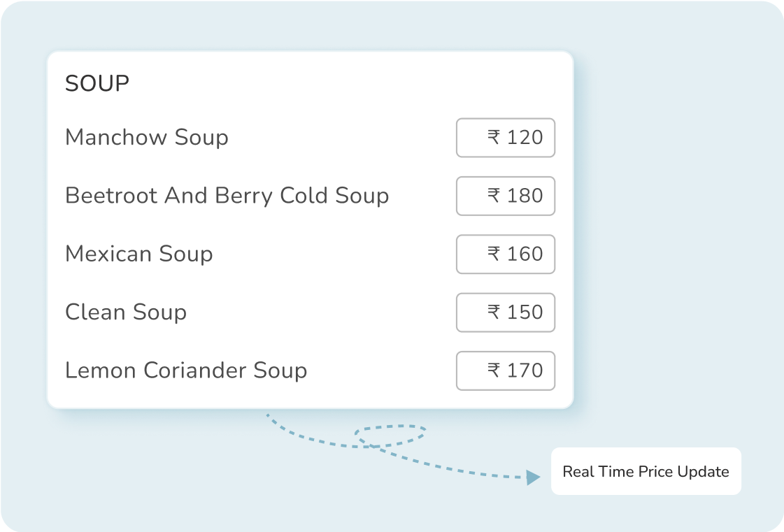Edit the Mexican Soup price field

506,254
